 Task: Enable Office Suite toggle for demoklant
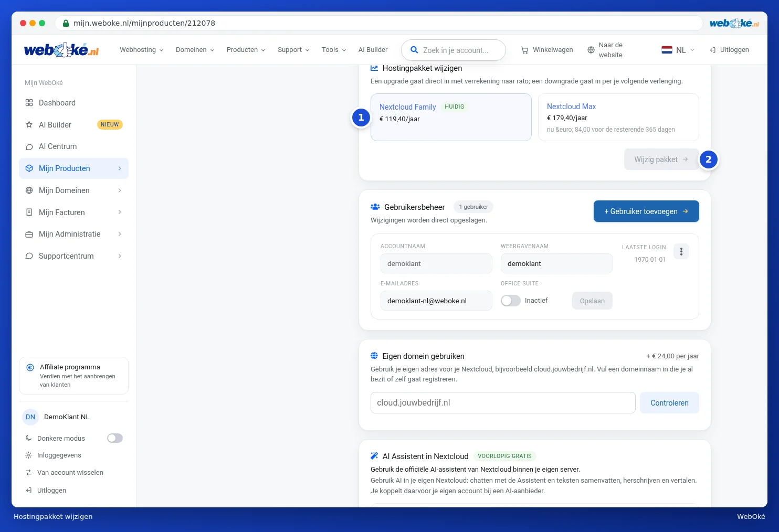[x=510, y=301]
